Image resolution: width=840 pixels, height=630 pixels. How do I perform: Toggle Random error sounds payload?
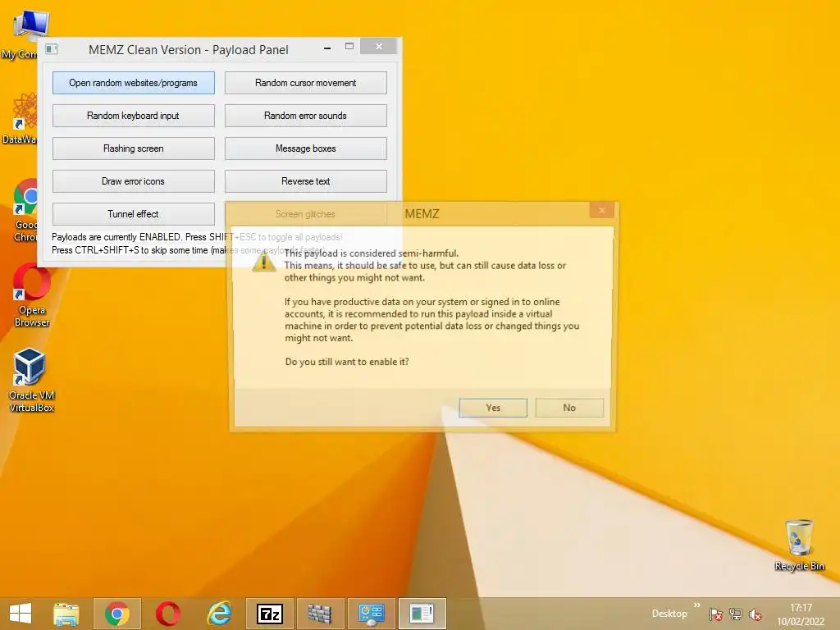305,116
